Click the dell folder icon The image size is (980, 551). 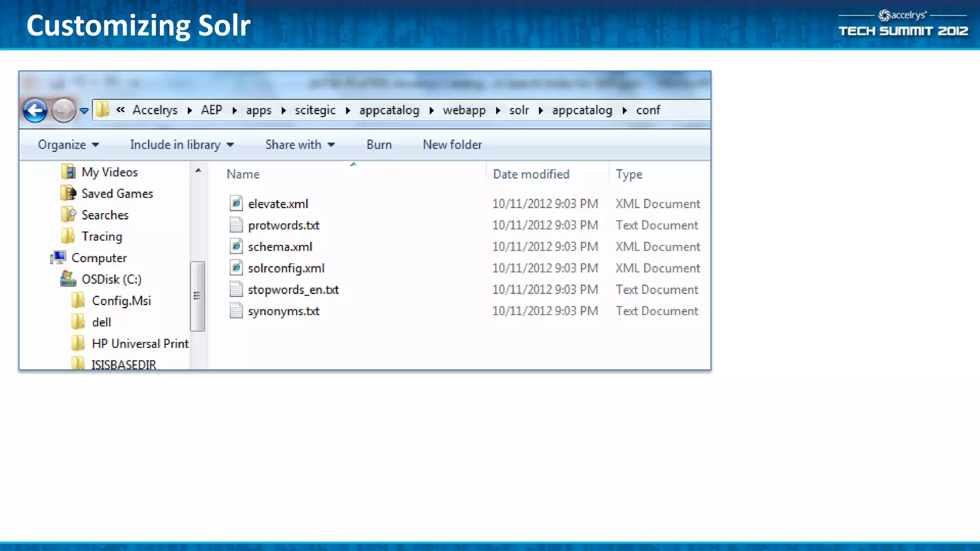[78, 322]
